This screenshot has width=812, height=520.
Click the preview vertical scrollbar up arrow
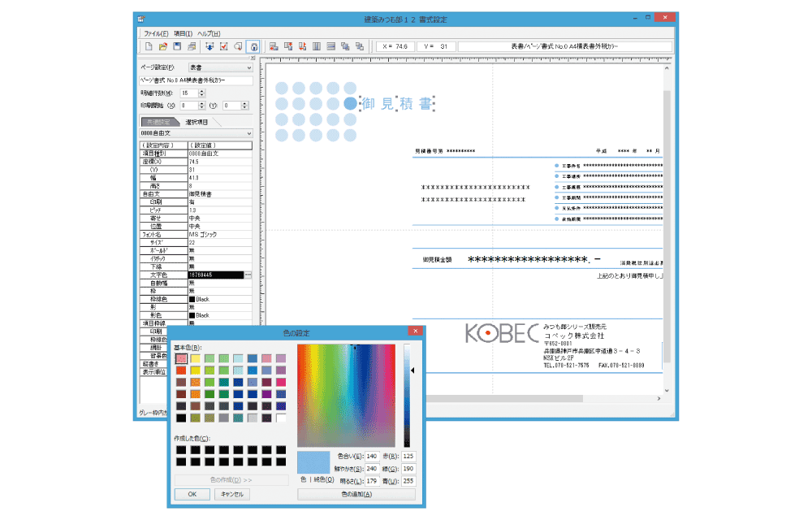(667, 68)
